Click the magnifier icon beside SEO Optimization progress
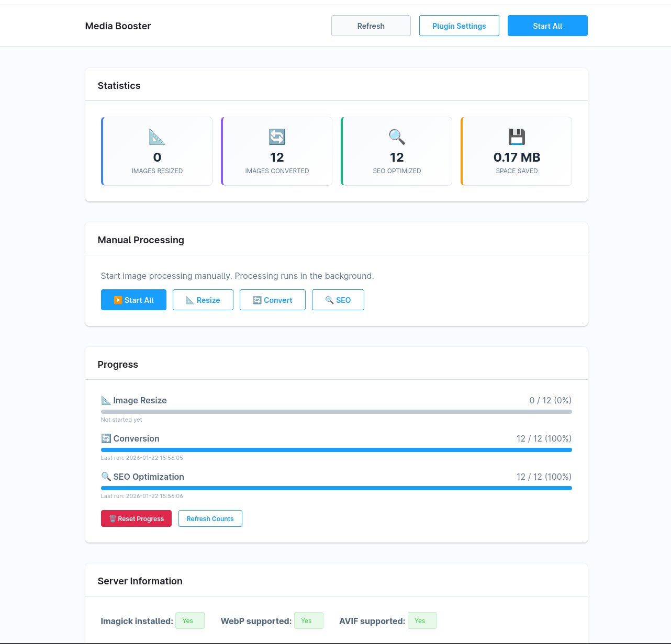 coord(106,477)
